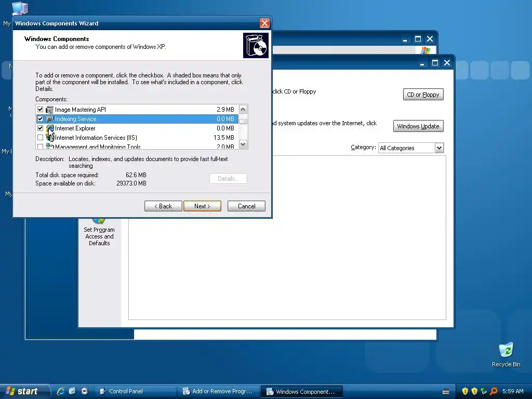Click the CD or Floppy button
Image resolution: width=532 pixels, height=399 pixels.
[x=423, y=95]
